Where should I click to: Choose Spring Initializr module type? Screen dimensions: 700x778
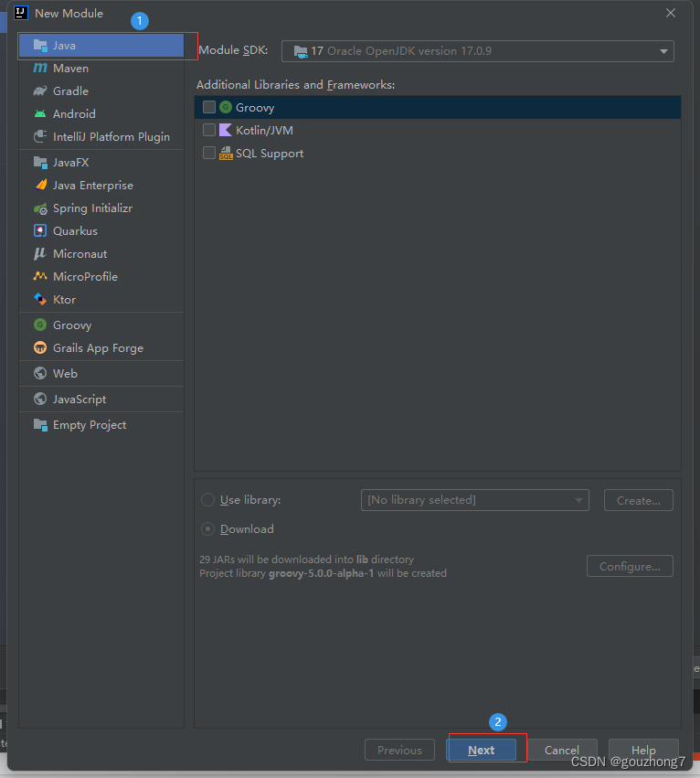(x=101, y=208)
